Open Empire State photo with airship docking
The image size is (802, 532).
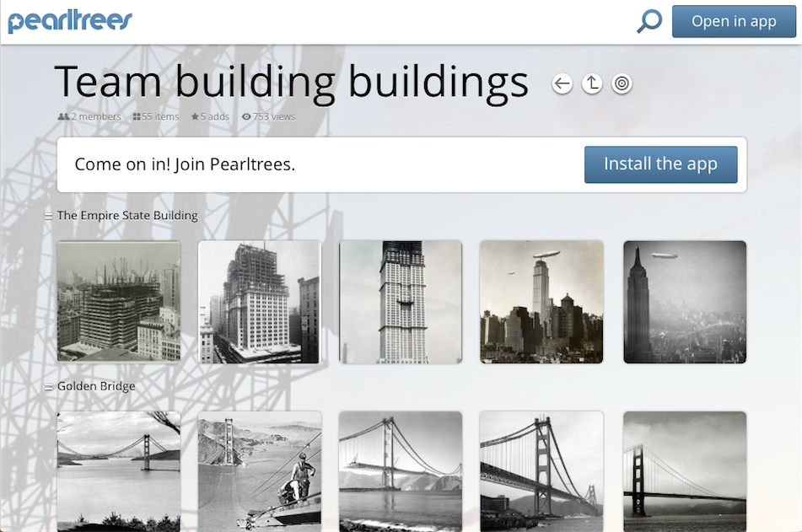(541, 302)
